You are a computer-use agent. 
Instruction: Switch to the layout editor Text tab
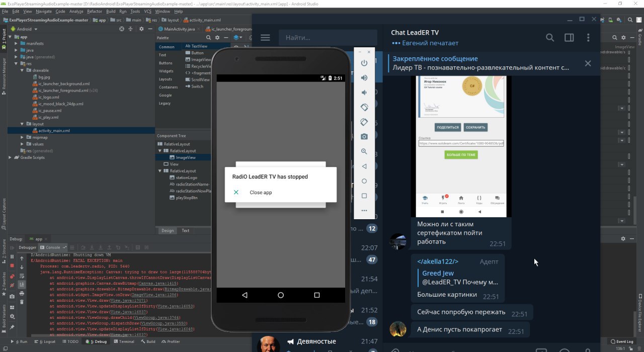186,231
